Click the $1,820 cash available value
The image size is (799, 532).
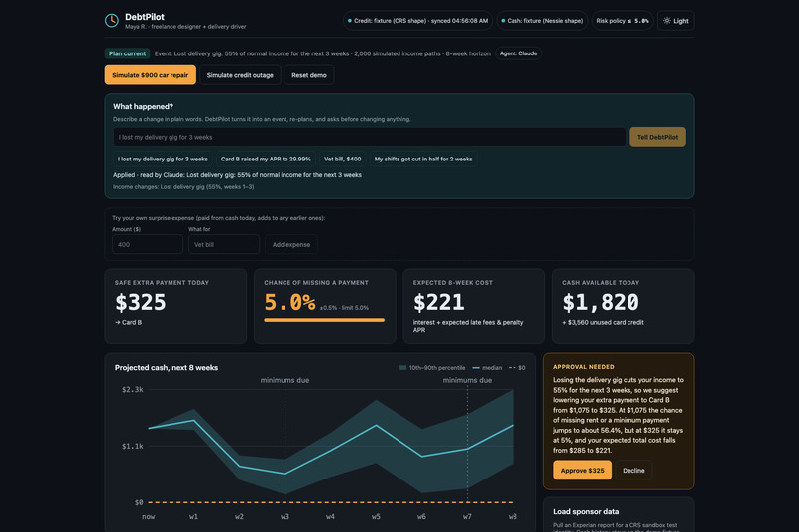(x=601, y=302)
